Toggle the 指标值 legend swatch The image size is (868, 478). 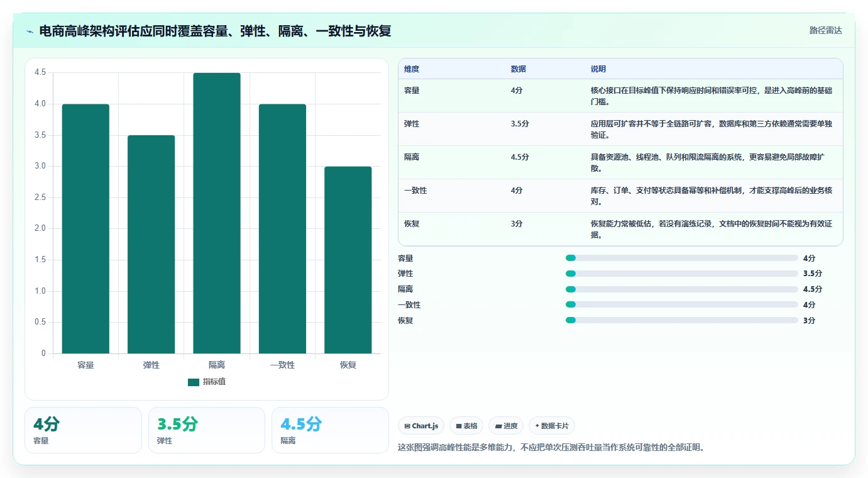tap(194, 382)
